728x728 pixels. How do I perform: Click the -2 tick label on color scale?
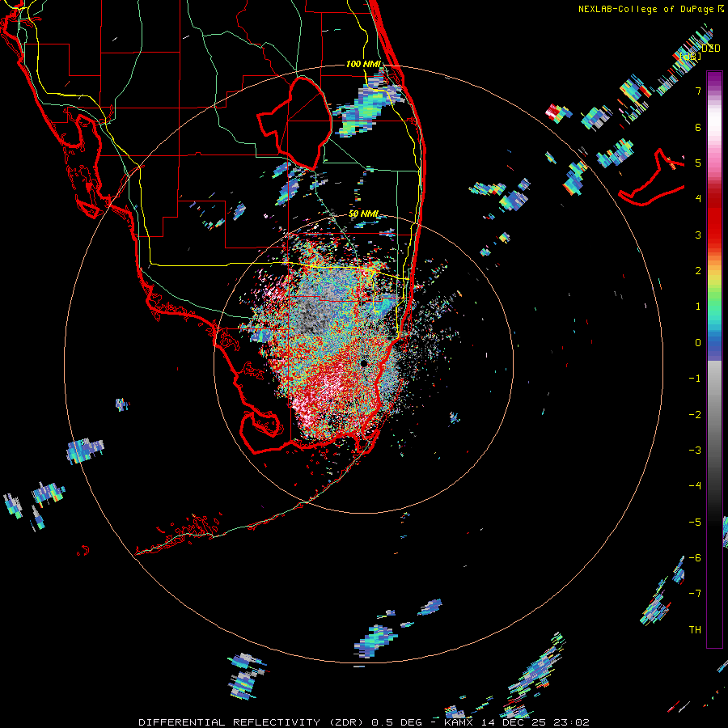coord(695,415)
